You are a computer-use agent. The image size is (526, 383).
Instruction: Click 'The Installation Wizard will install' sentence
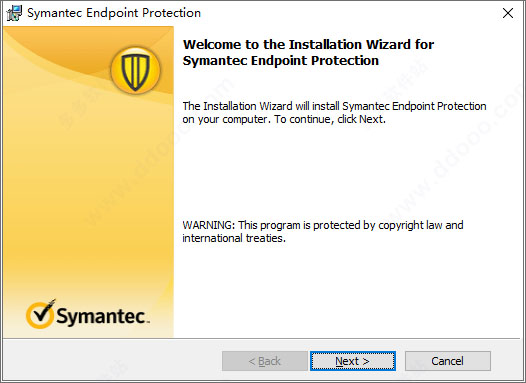click(334, 106)
